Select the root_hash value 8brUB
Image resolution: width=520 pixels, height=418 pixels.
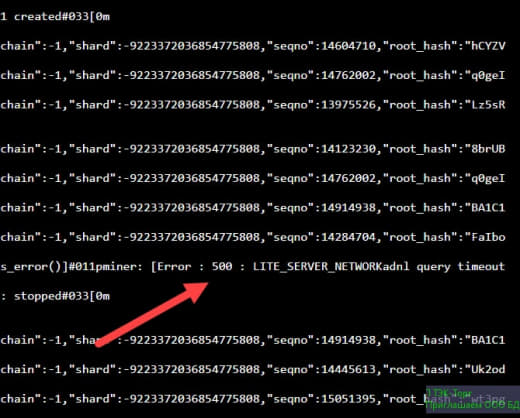(x=488, y=149)
